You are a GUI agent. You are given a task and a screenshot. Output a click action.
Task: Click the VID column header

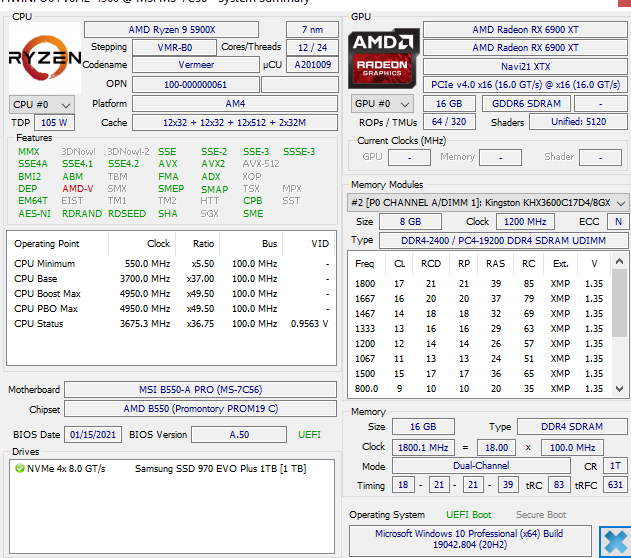click(309, 244)
